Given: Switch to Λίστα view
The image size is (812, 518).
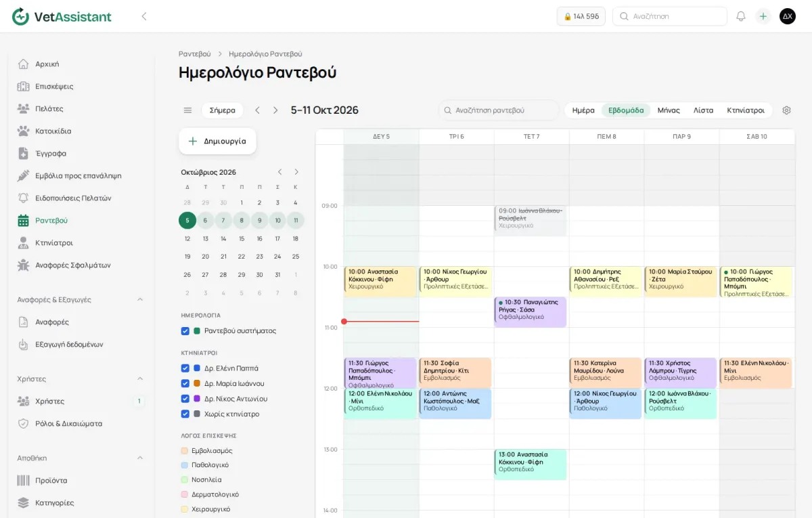Looking at the screenshot, I should pos(703,110).
